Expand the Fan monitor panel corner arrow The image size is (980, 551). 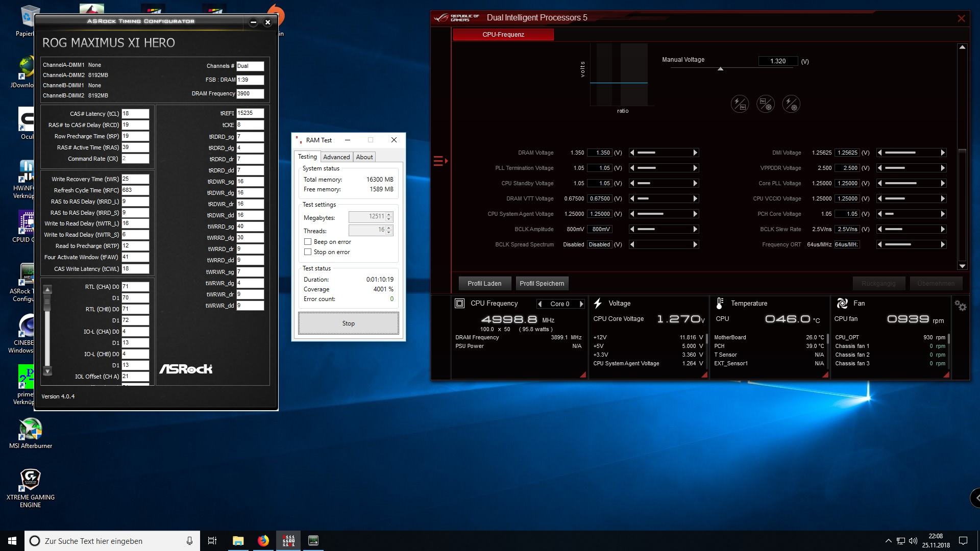(946, 374)
